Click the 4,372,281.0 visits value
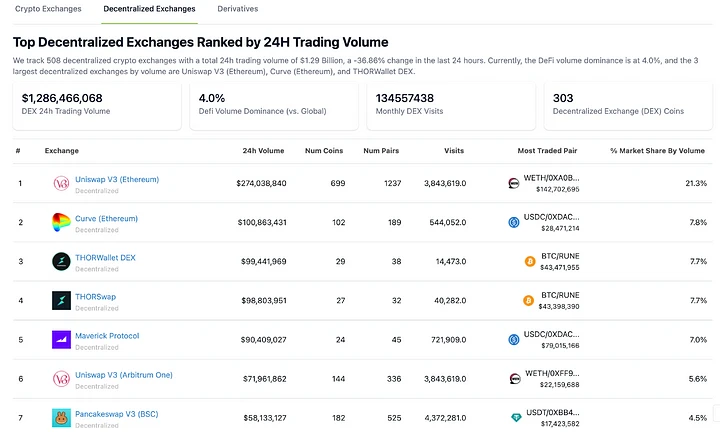The height and width of the screenshot is (432, 720). tap(445, 418)
